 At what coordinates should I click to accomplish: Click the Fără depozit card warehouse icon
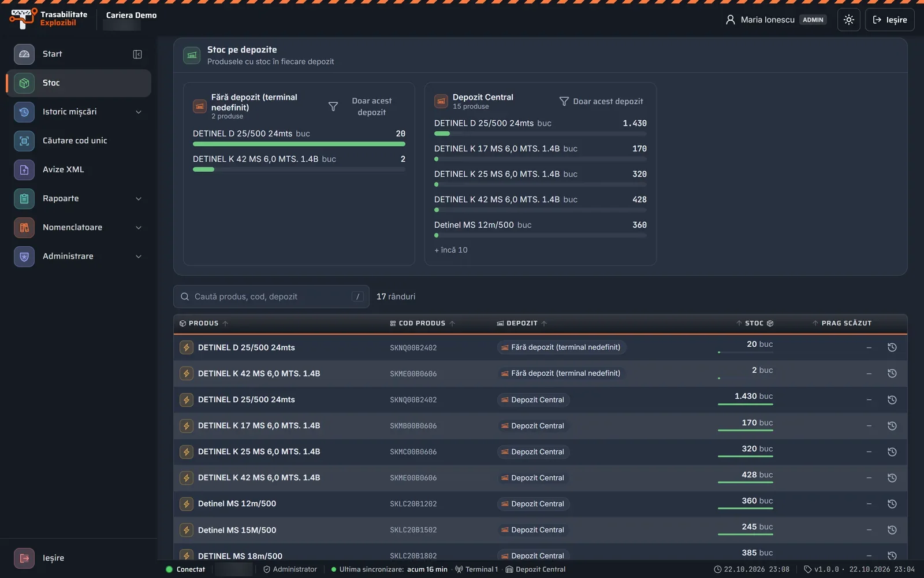click(x=200, y=106)
